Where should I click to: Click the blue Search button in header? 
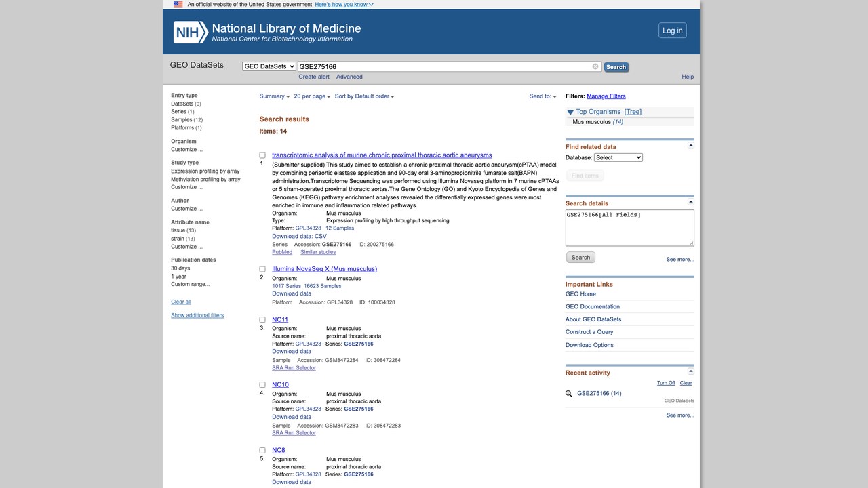point(616,67)
